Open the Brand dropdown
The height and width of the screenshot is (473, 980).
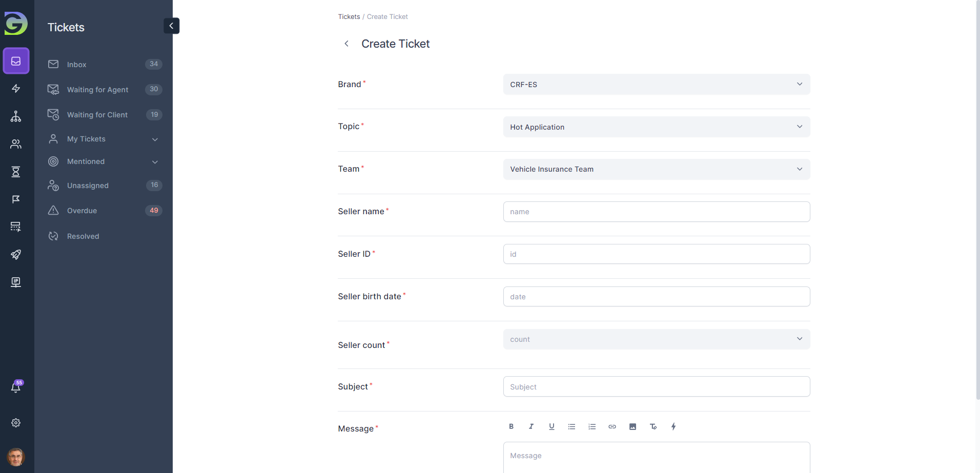(656, 85)
